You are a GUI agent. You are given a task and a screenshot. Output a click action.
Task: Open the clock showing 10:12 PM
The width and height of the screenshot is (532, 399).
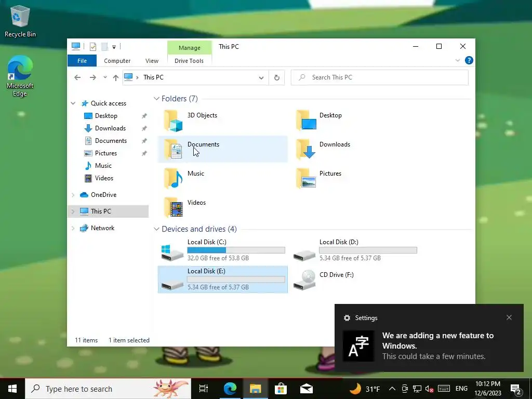pos(488,389)
